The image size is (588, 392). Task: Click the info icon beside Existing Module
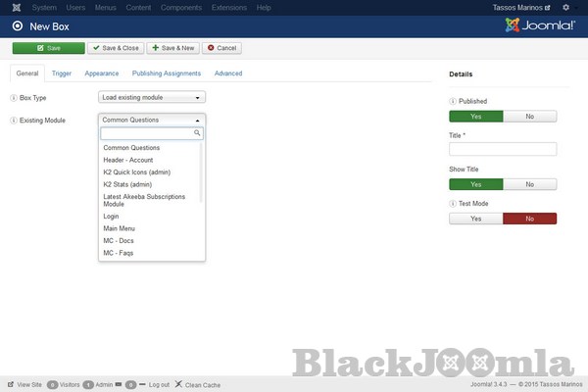(13, 120)
